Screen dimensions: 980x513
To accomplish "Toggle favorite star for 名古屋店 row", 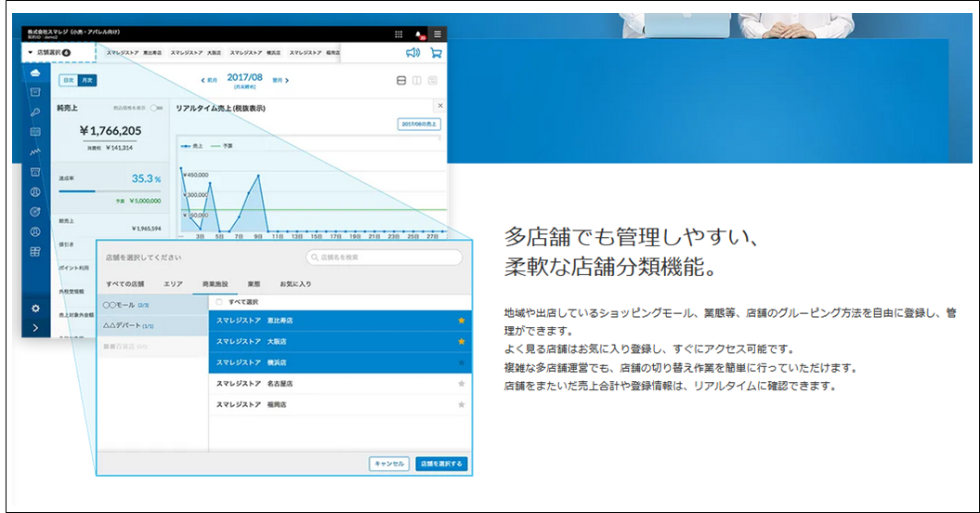I will tap(462, 384).
